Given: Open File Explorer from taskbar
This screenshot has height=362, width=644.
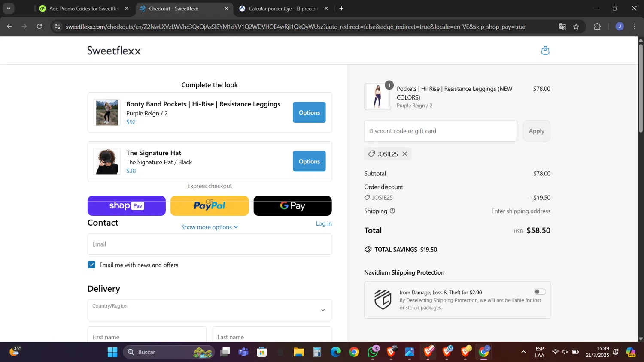Looking at the screenshot, I should point(299,352).
